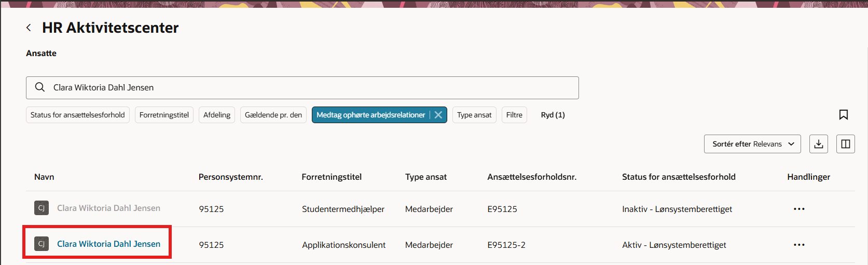Open Status for ansættelsesforhold filter
The height and width of the screenshot is (265, 868).
[x=78, y=115]
